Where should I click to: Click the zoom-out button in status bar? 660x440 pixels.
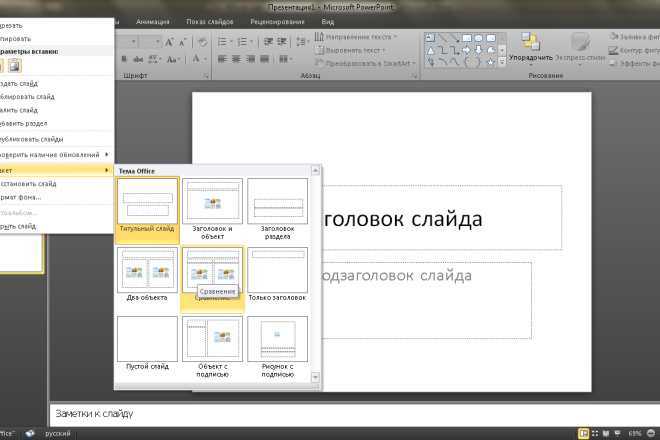coord(653,433)
